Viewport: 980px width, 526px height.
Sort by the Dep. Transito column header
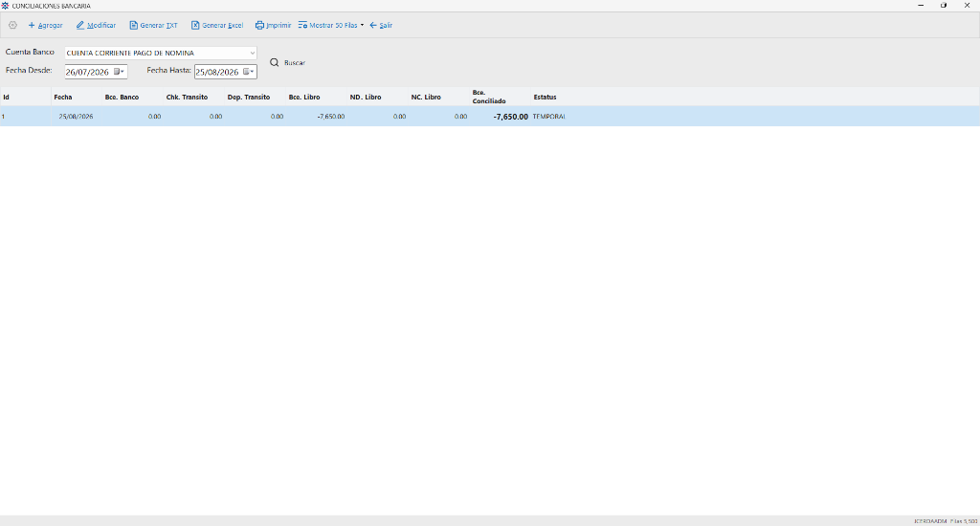256,97
